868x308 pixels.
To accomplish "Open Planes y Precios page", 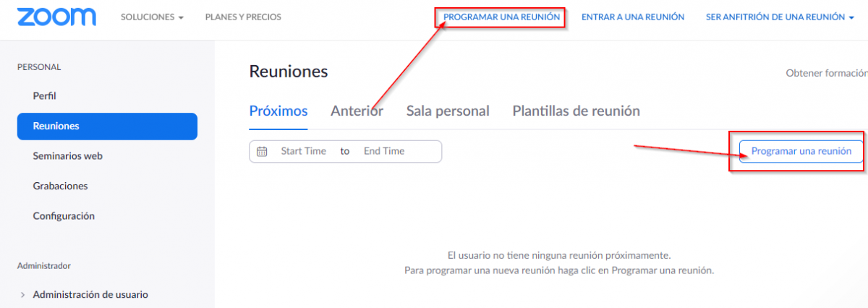I will tap(243, 17).
